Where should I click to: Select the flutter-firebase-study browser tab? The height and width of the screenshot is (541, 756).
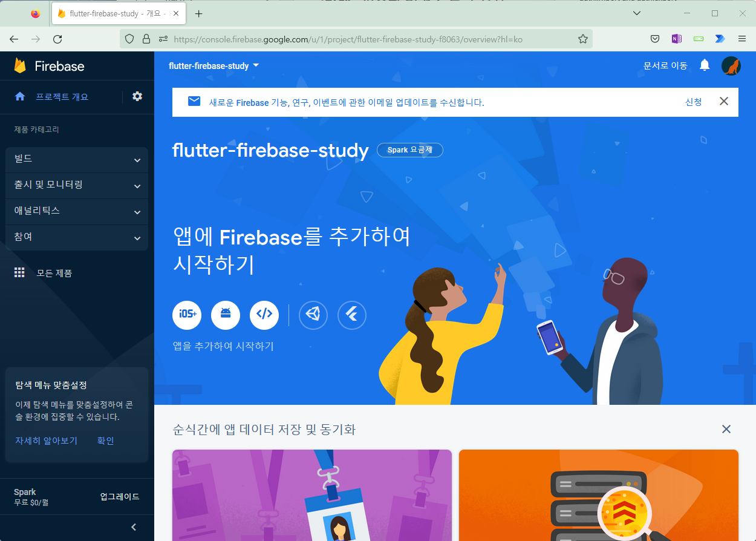[x=119, y=13]
